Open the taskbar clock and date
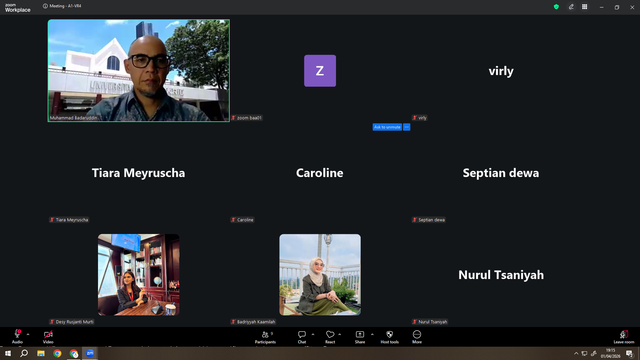 [x=610, y=353]
